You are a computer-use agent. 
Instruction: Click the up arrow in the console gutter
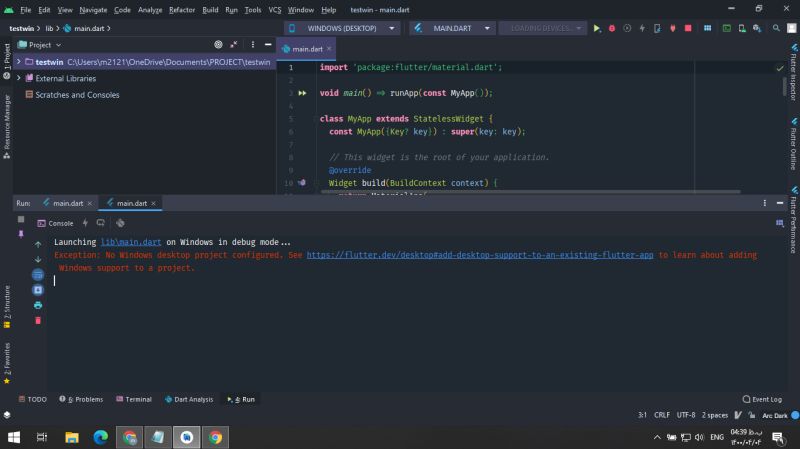(x=38, y=244)
